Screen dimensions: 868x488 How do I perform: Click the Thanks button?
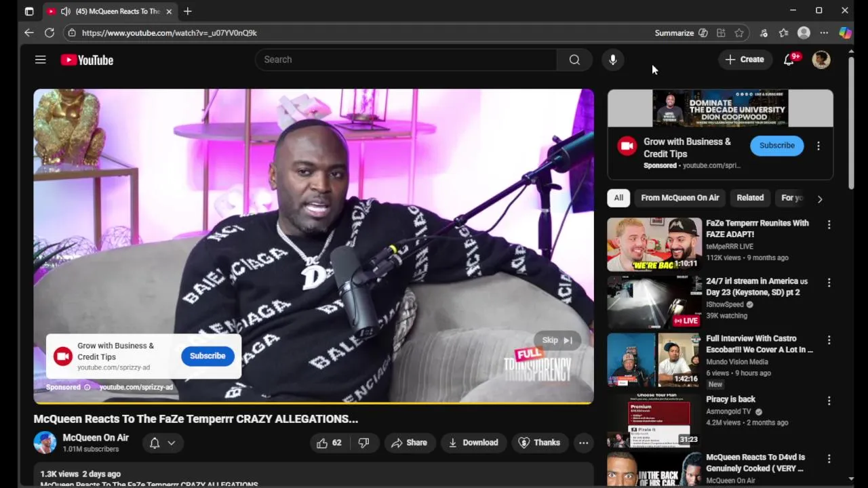540,443
